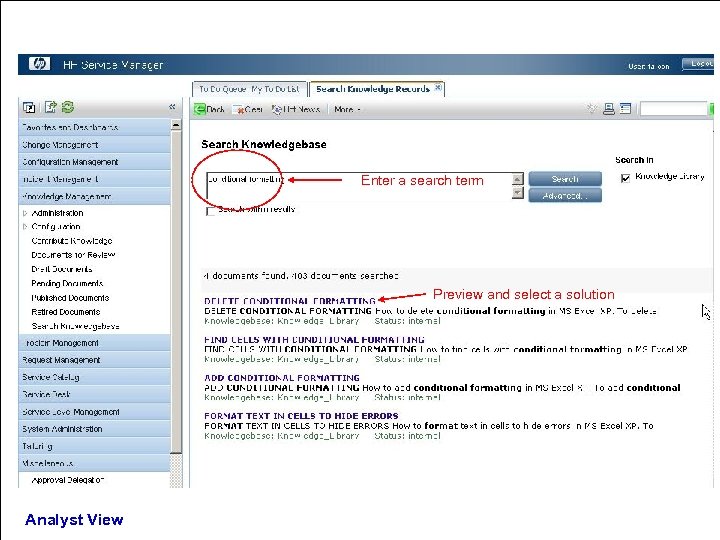Screen dimensions: 720x540
Task: Open Retired Documents
Action: 66,312
